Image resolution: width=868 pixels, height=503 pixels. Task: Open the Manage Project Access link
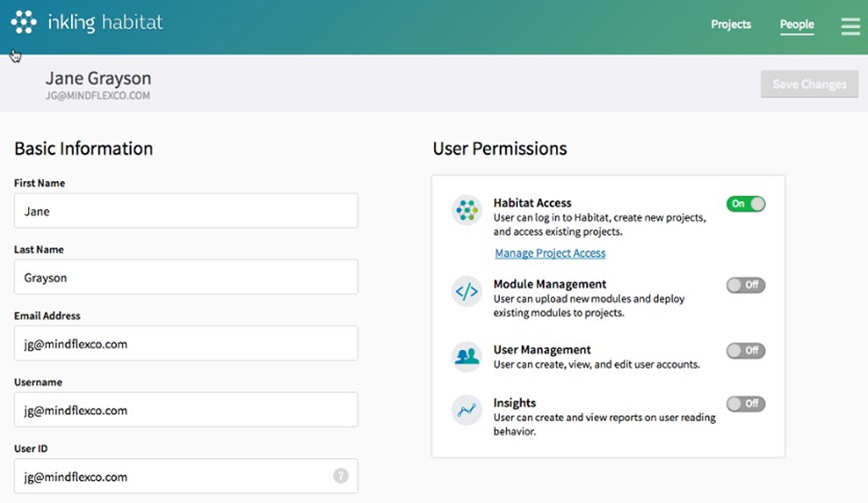point(549,253)
